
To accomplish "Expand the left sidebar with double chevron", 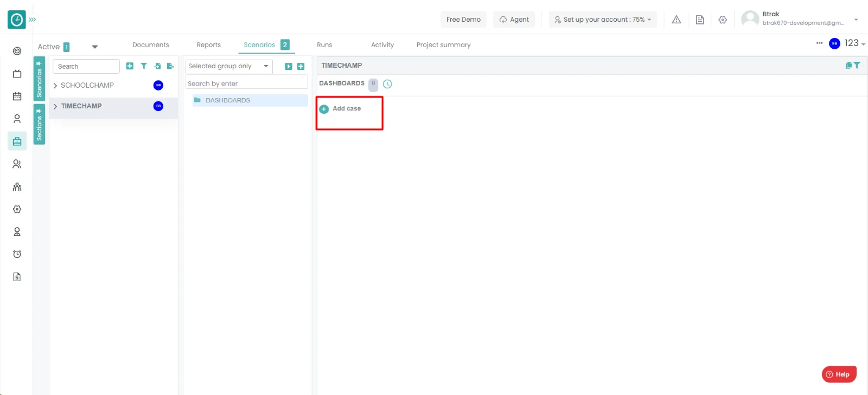I will tap(33, 20).
